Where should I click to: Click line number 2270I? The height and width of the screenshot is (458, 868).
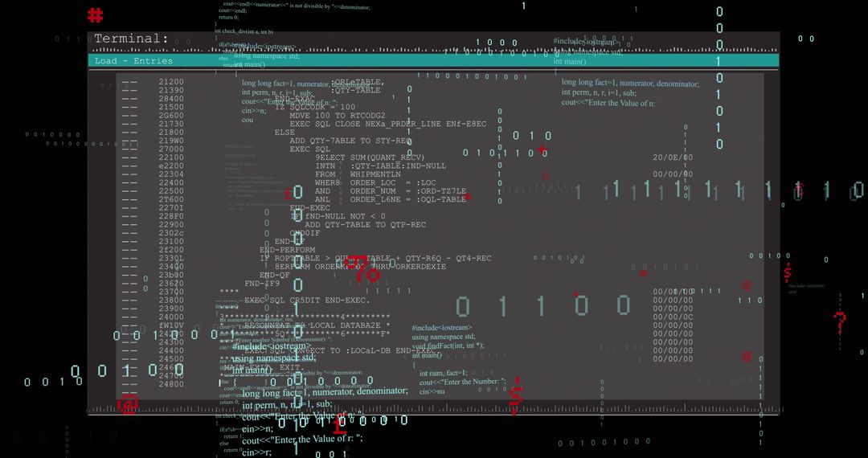coord(171,208)
